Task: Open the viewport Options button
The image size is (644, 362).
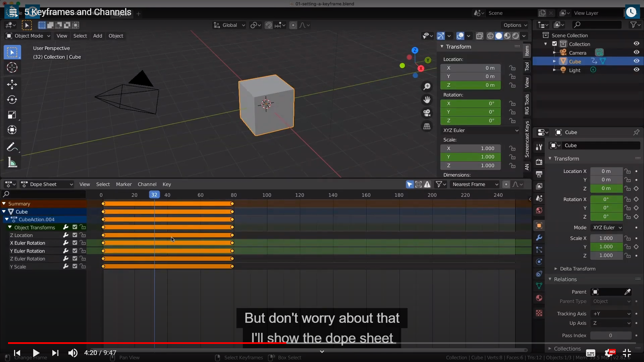Action: pyautogui.click(x=515, y=25)
